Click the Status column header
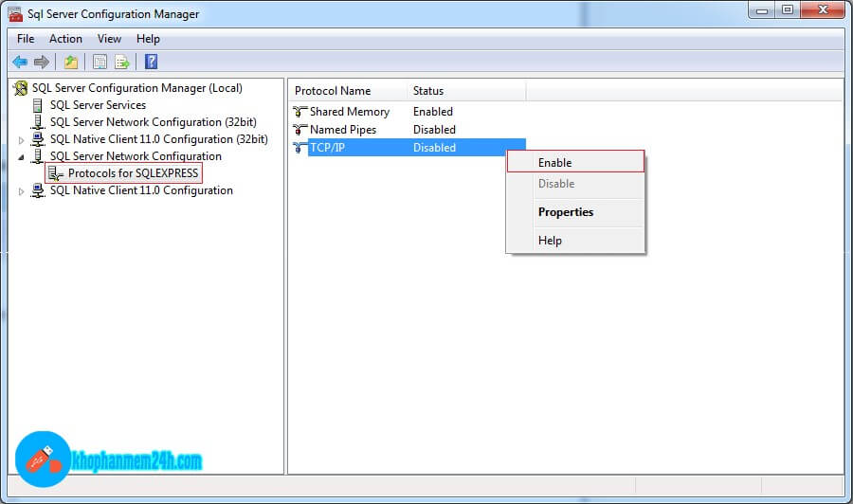 coord(428,91)
